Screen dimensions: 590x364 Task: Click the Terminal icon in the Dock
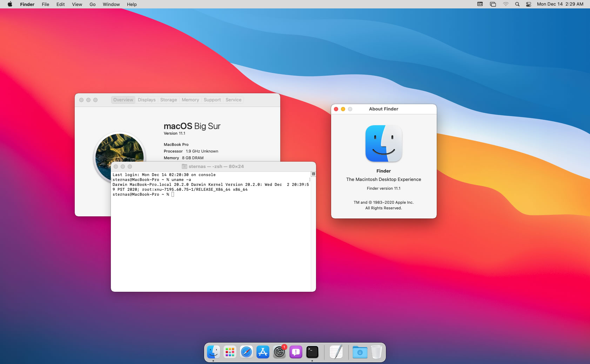pos(312,352)
